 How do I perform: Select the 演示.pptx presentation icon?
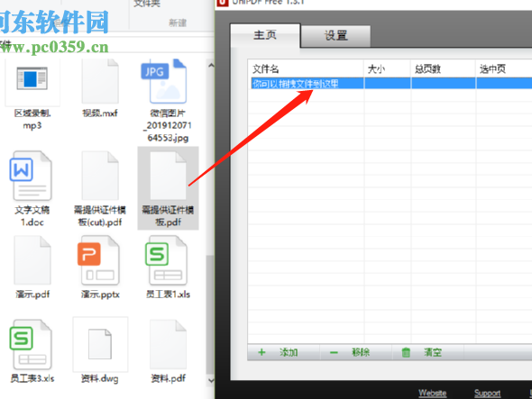98,260
